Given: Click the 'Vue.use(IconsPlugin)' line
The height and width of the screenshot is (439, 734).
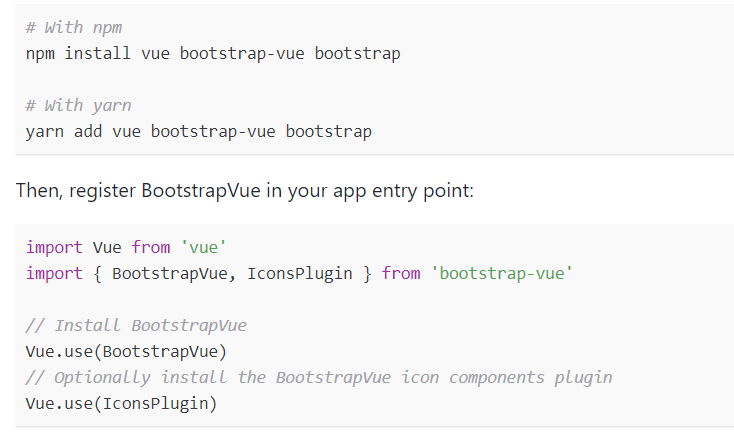Looking at the screenshot, I should 122,403.
